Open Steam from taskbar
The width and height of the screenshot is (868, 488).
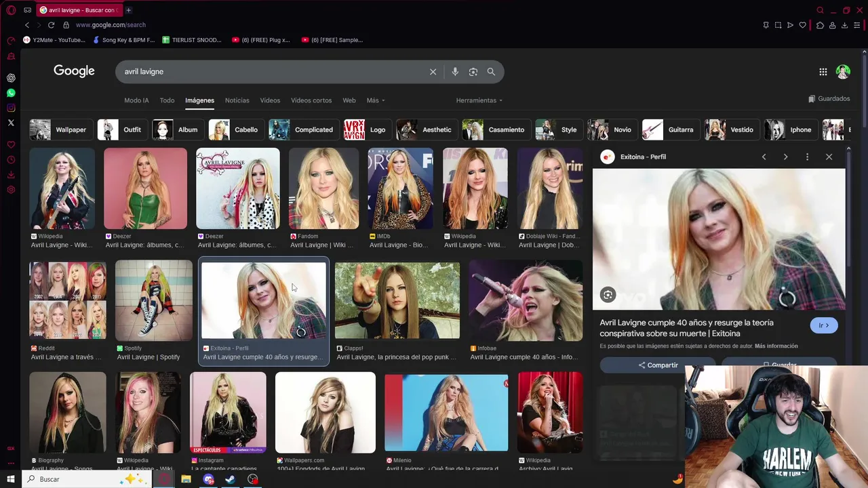231,479
